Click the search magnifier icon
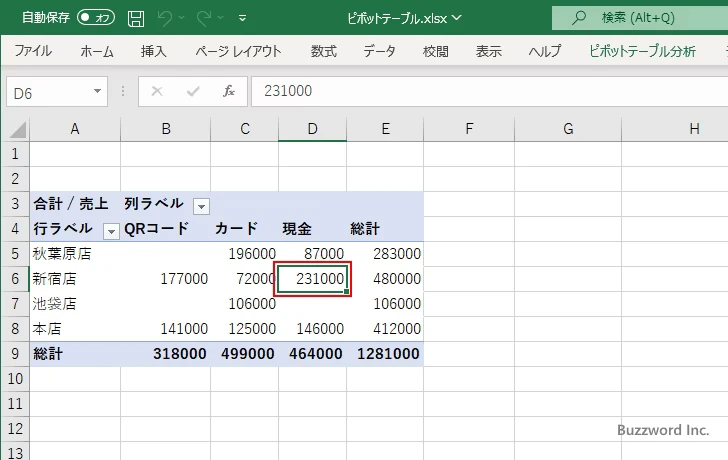Image resolution: width=728 pixels, height=460 pixels. click(578, 18)
